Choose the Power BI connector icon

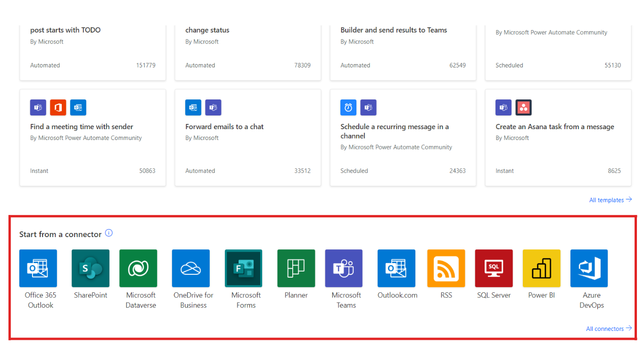pyautogui.click(x=542, y=268)
